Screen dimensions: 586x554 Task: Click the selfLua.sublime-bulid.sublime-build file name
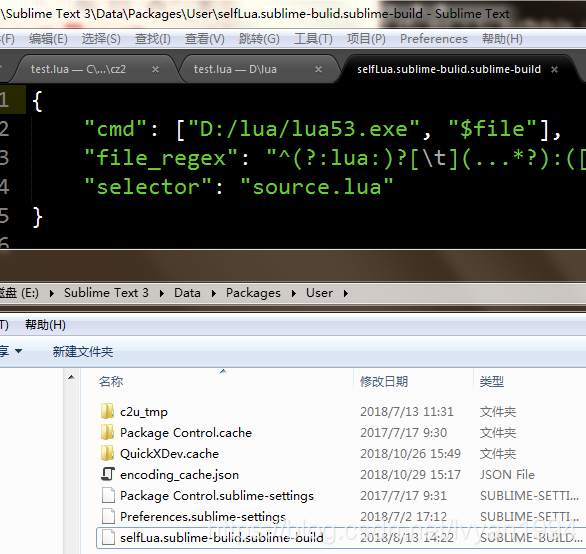click(x=222, y=538)
